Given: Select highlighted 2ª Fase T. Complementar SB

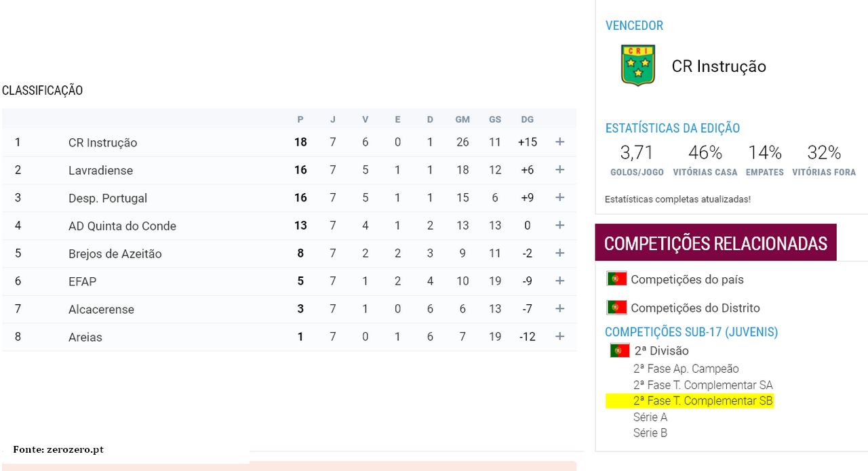Looking at the screenshot, I should pyautogui.click(x=703, y=401).
